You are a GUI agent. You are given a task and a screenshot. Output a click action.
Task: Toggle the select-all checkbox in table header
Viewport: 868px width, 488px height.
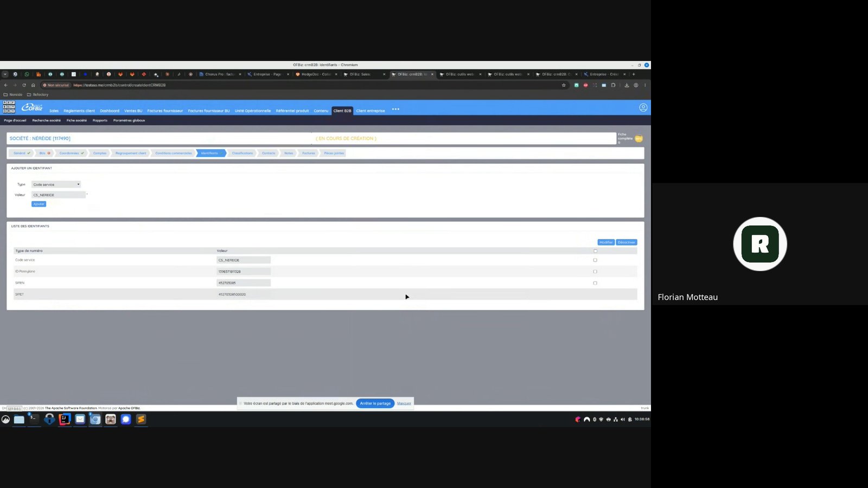click(595, 251)
